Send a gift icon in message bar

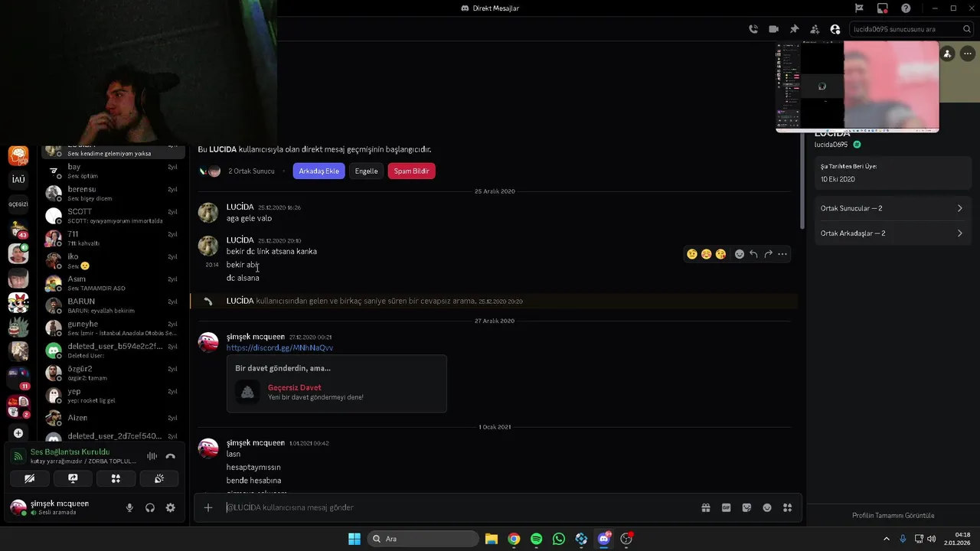(706, 507)
